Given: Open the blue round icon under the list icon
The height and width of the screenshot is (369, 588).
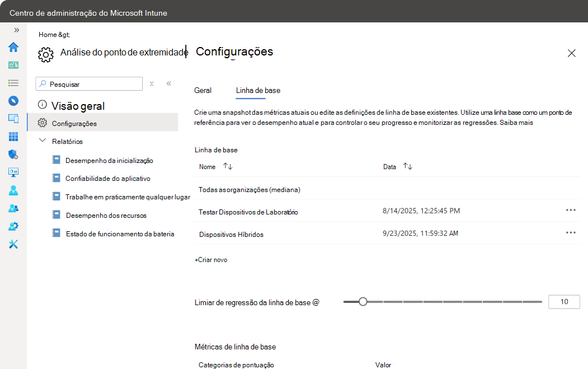Looking at the screenshot, I should [13, 101].
